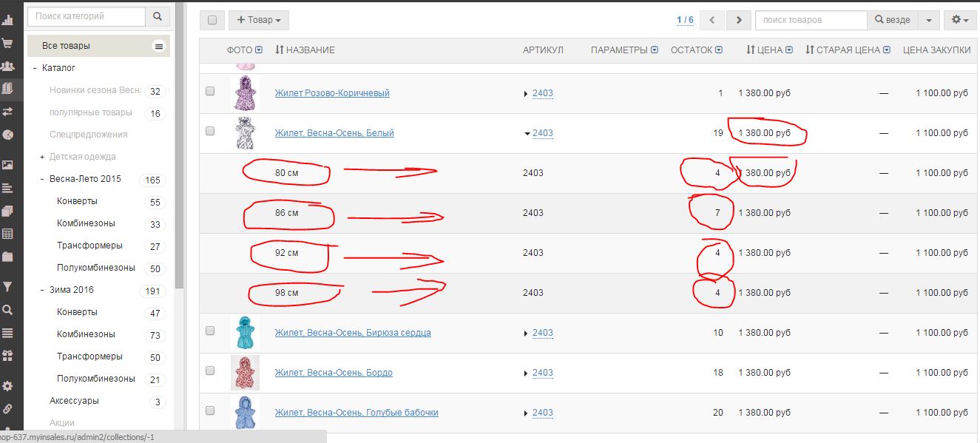Click the menu icon beside Все товары
980x443 pixels.
pyautogui.click(x=158, y=46)
